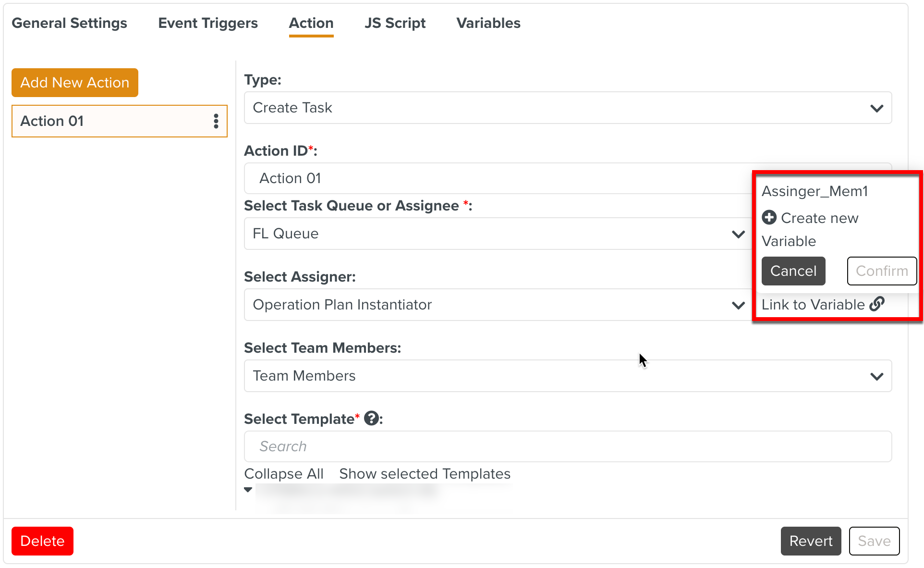924x568 pixels.
Task: Click the red Delete button
Action: (42, 541)
